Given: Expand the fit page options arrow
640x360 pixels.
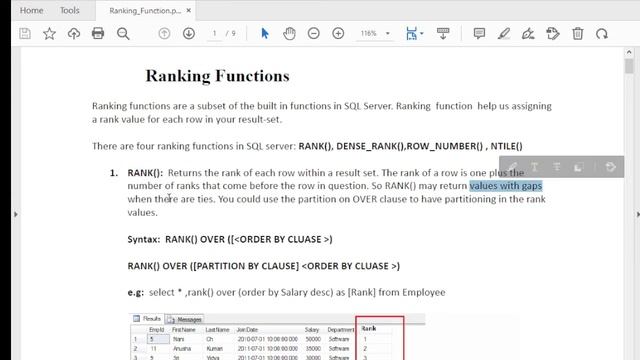Looking at the screenshot, I should pos(422,33).
